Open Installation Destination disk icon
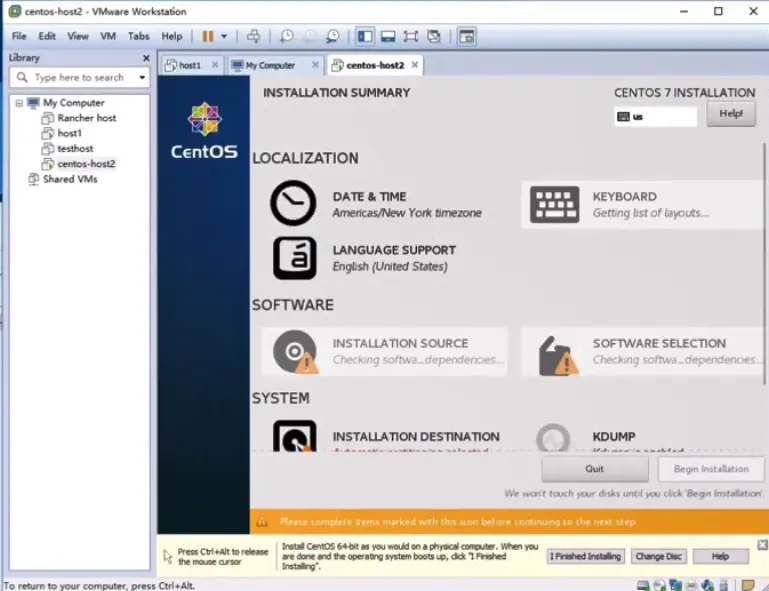769x591 pixels. 294,437
